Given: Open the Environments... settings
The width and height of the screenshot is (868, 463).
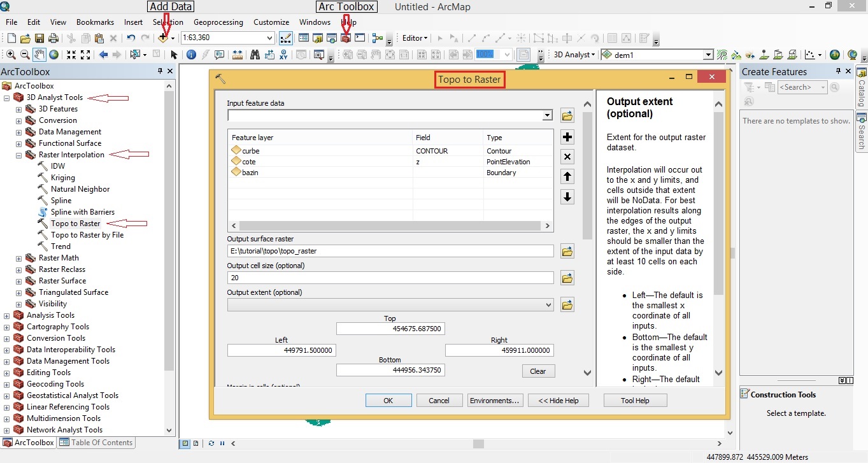Looking at the screenshot, I should click(x=495, y=401).
